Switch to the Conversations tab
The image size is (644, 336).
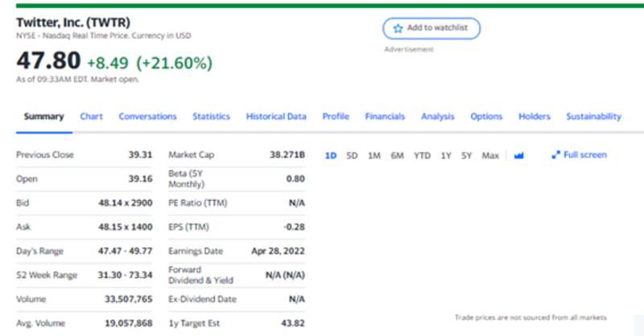click(x=147, y=117)
